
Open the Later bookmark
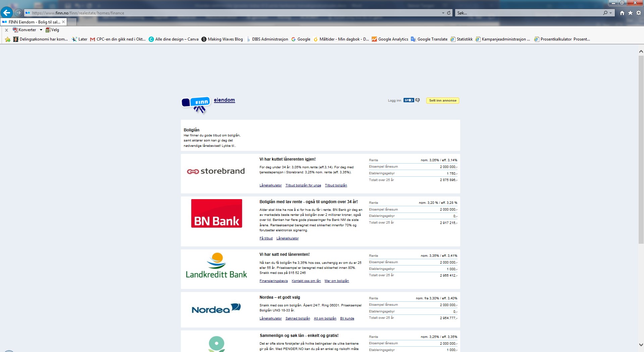[79, 39]
